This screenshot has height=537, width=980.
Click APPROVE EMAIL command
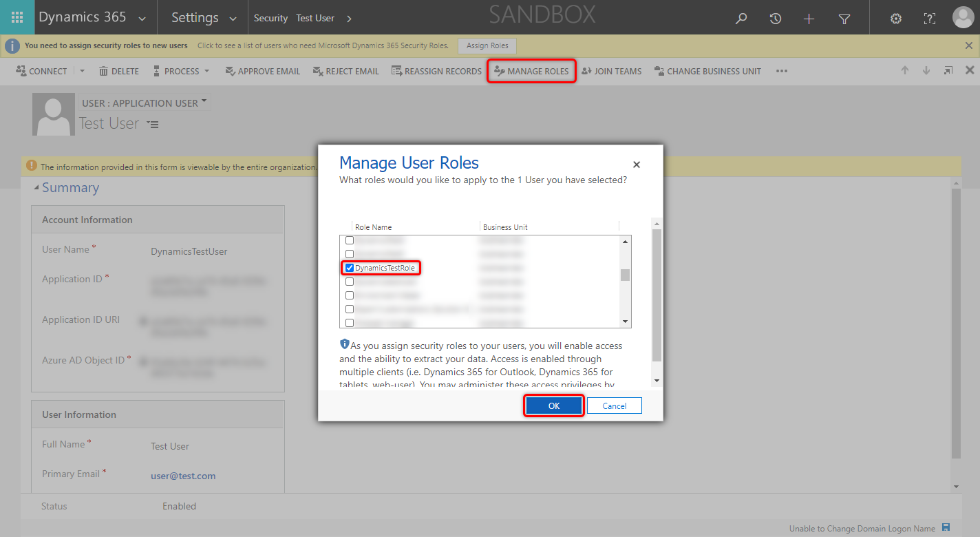click(x=263, y=71)
